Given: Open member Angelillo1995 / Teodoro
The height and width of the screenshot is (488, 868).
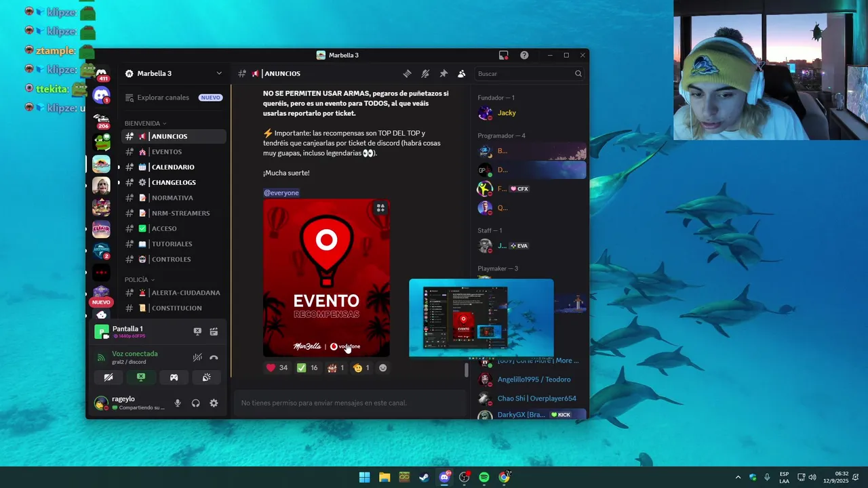Looking at the screenshot, I should point(531,380).
